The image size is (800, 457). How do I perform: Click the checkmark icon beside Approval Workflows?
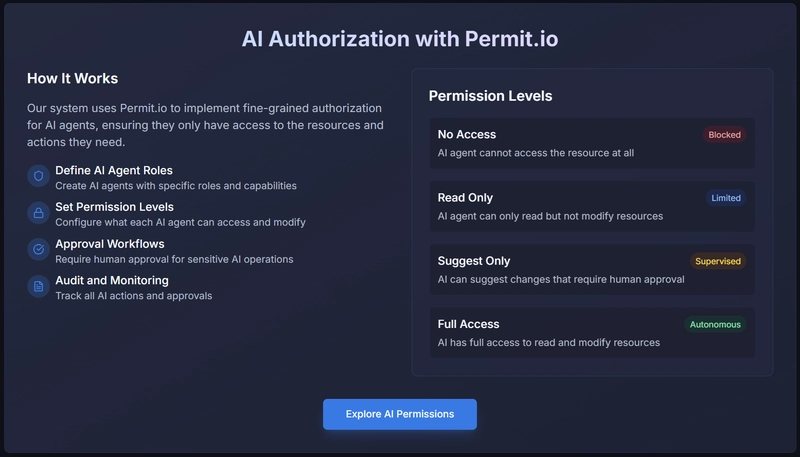coord(39,250)
